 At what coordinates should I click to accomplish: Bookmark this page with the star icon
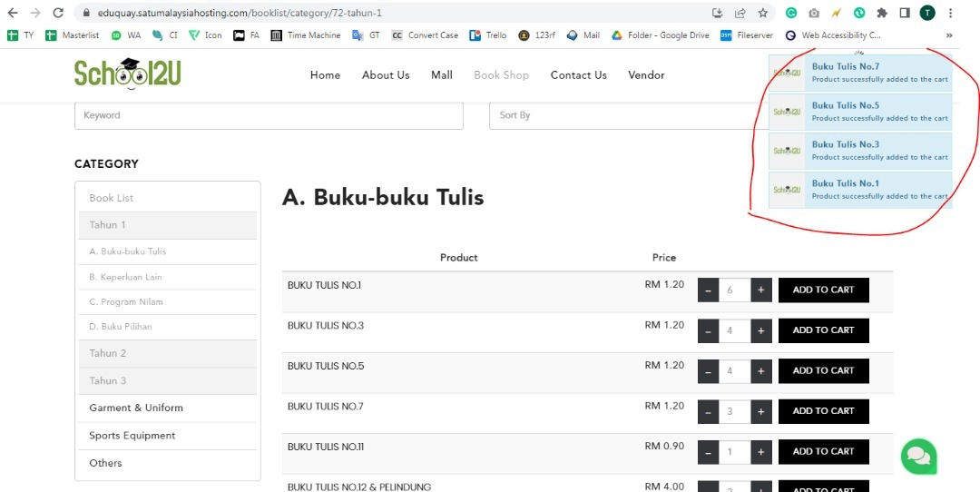(x=763, y=14)
